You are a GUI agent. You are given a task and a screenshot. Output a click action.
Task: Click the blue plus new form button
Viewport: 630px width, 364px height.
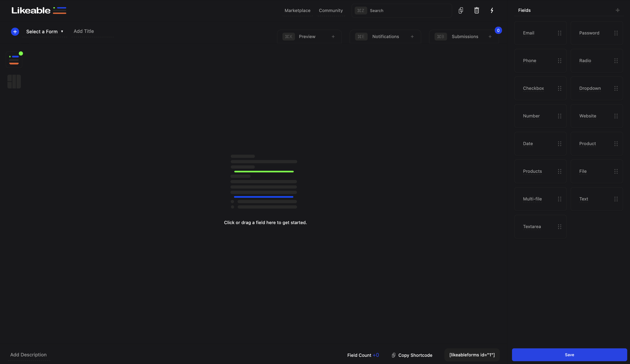(x=15, y=32)
